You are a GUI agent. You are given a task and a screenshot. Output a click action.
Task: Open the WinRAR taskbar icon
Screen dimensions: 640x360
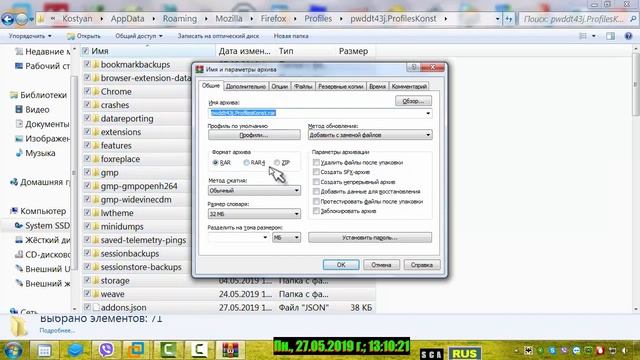point(230,350)
